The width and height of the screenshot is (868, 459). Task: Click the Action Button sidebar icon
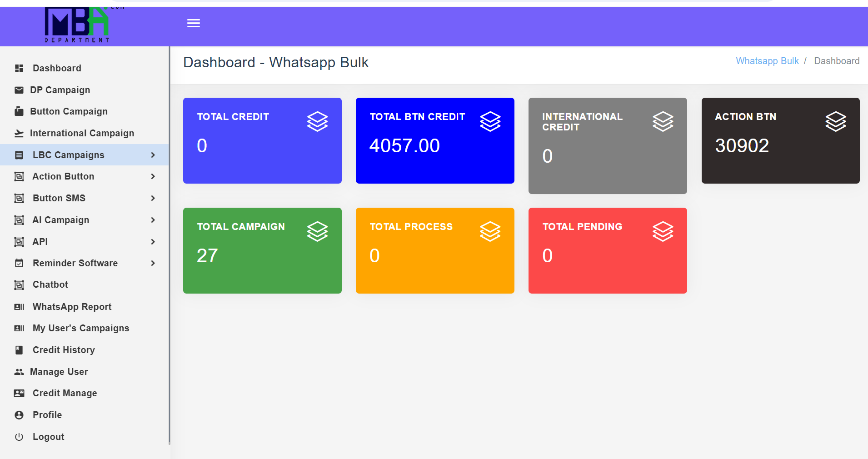[x=19, y=176]
